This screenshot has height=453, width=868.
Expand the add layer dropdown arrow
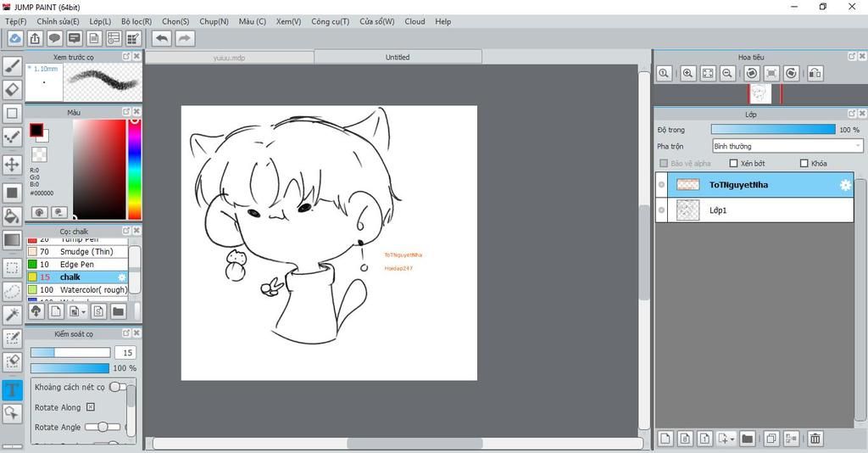tap(732, 439)
